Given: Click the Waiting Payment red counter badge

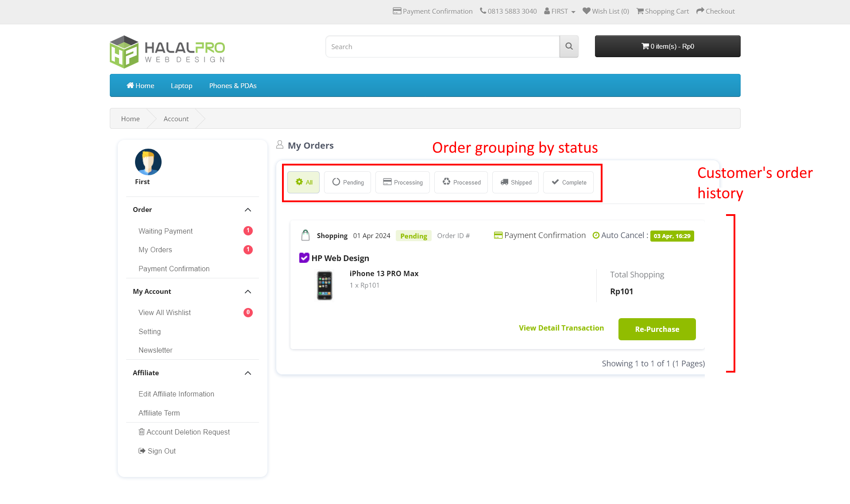Looking at the screenshot, I should [x=248, y=231].
